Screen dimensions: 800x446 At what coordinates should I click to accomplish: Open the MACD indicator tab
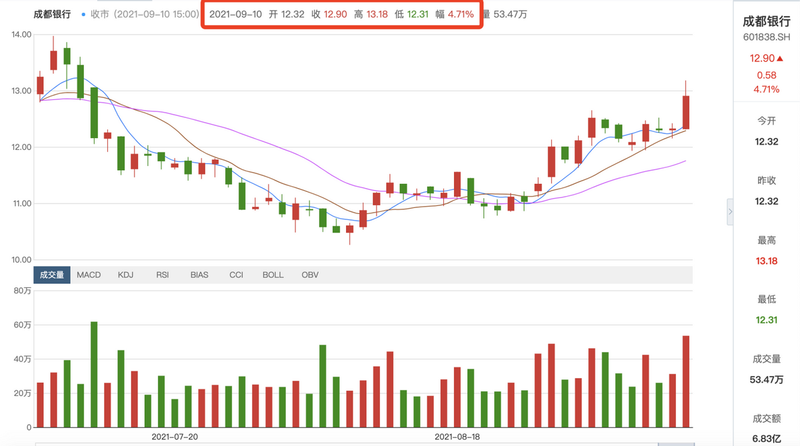coord(89,275)
